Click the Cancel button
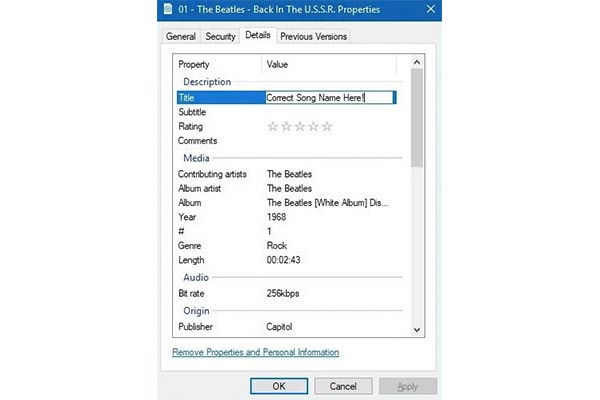 pyautogui.click(x=343, y=386)
